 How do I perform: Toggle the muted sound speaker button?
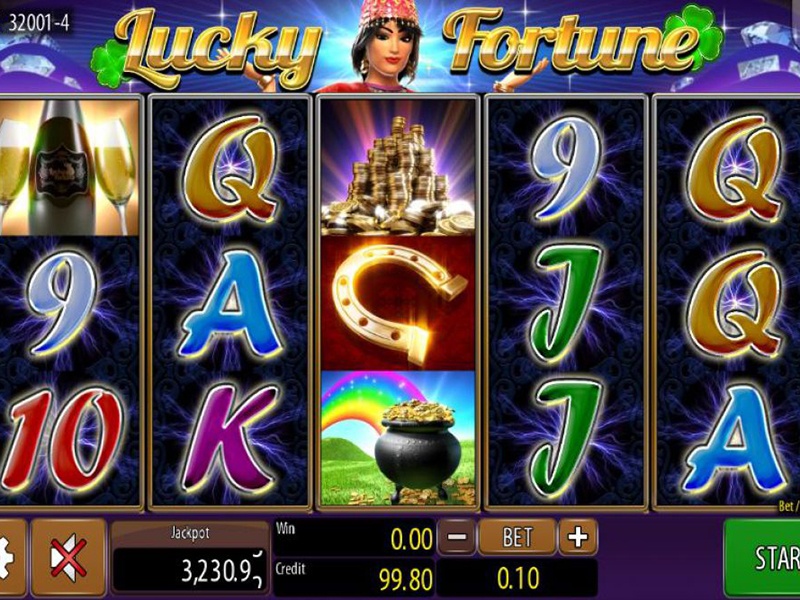(69, 558)
